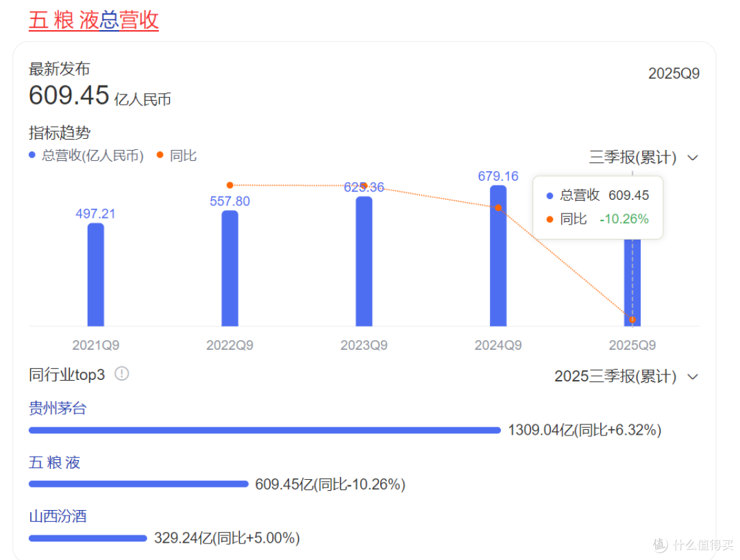The image size is (740, 560).
Task: Select the 2024Q9 revenue bar
Action: [498, 255]
